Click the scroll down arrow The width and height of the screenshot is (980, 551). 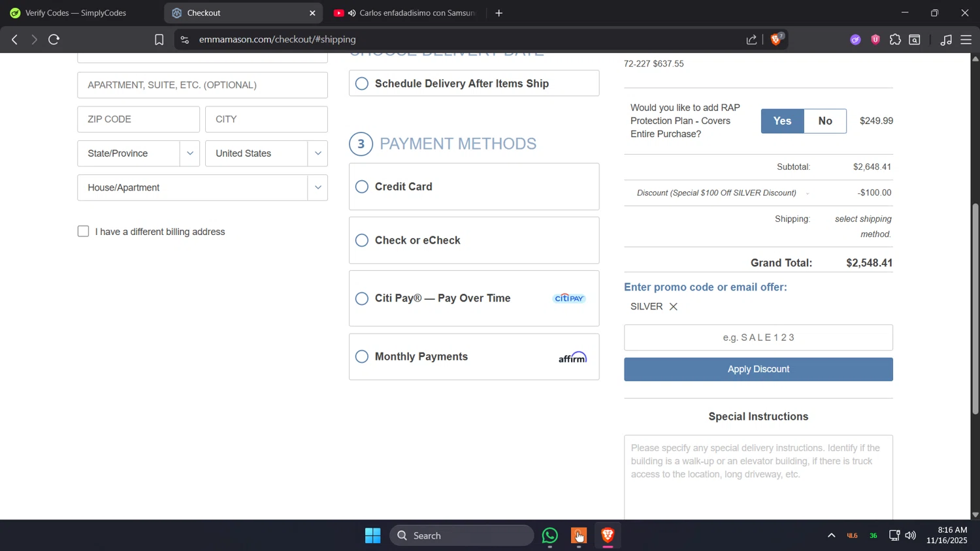[975, 515]
